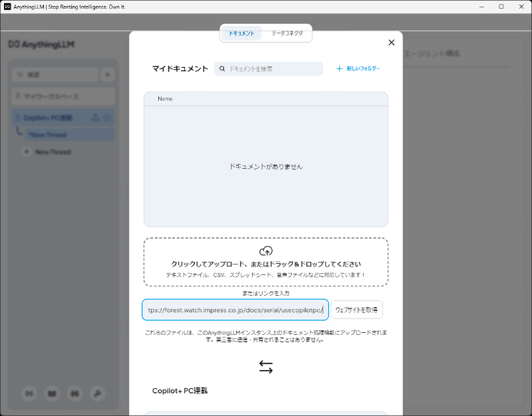This screenshot has height=416, width=532.
Task: Click the Name column header
Action: (x=165, y=98)
